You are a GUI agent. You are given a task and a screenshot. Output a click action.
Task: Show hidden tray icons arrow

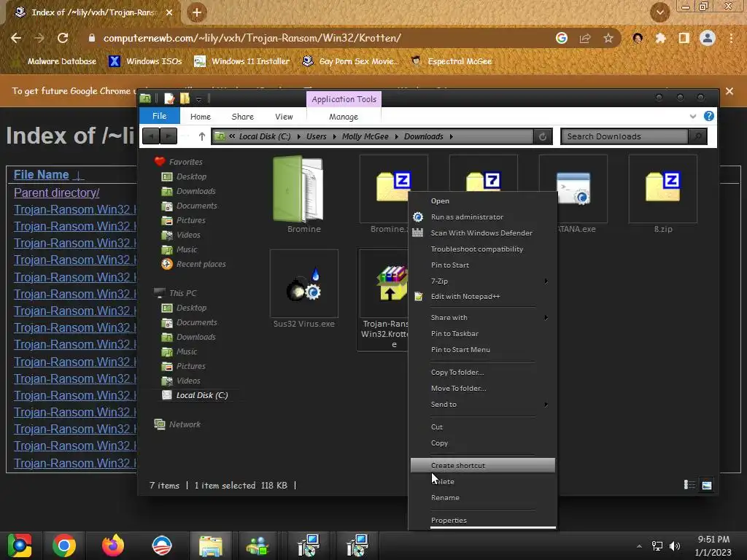pyautogui.click(x=639, y=546)
